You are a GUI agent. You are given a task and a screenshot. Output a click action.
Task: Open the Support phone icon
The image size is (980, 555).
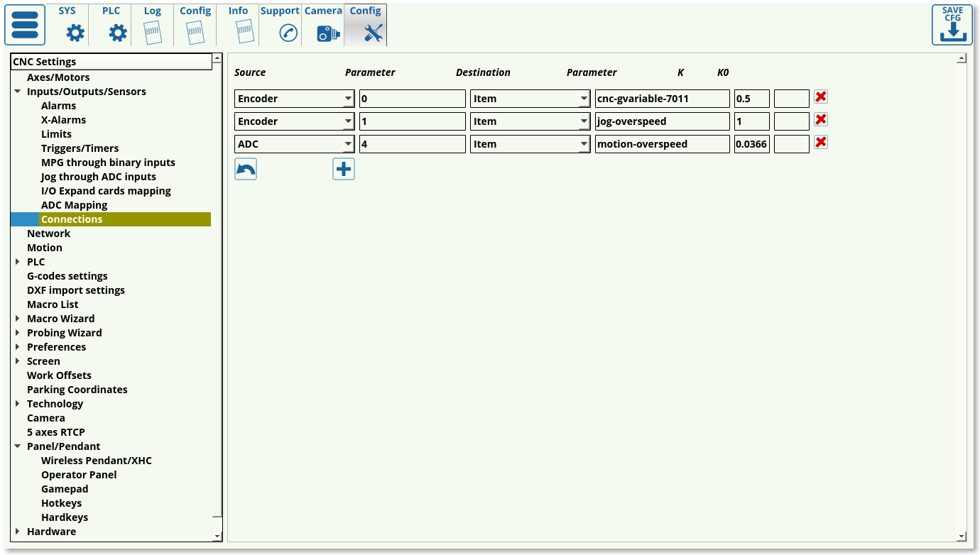(288, 33)
